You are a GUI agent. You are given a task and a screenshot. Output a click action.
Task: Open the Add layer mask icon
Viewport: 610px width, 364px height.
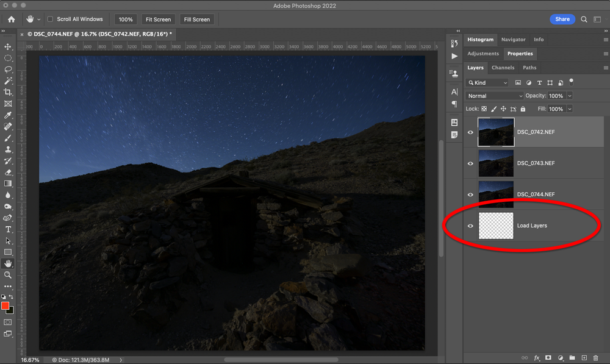(x=548, y=357)
